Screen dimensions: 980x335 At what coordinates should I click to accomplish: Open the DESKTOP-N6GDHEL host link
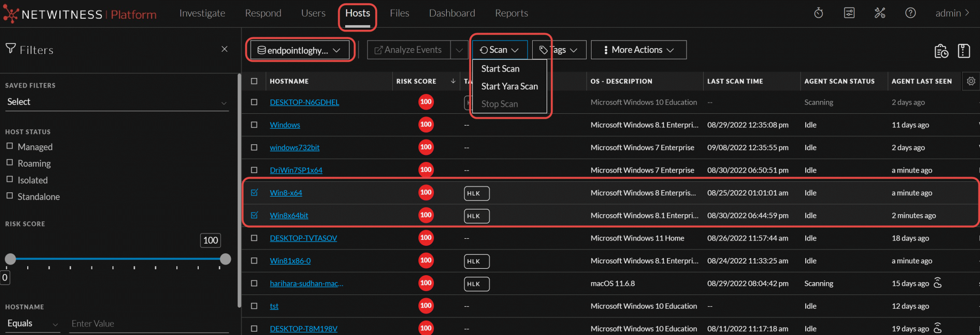pyautogui.click(x=304, y=102)
